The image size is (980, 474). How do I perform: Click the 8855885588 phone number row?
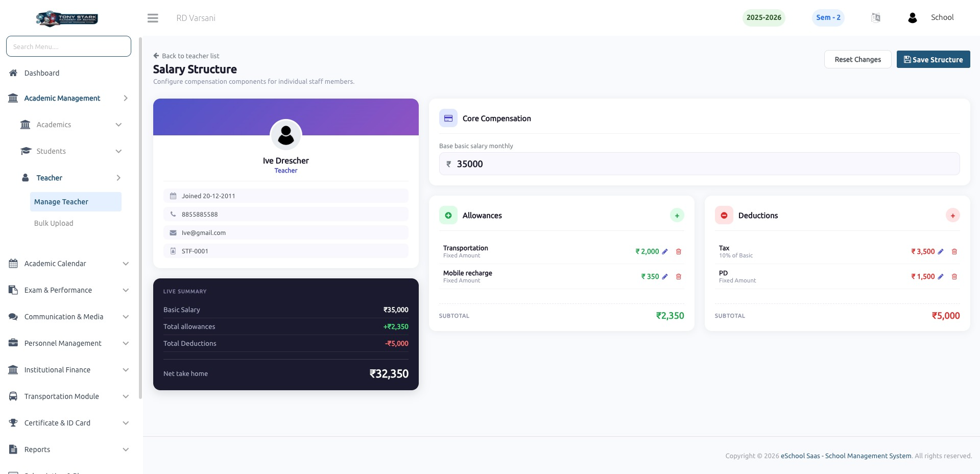(x=286, y=214)
